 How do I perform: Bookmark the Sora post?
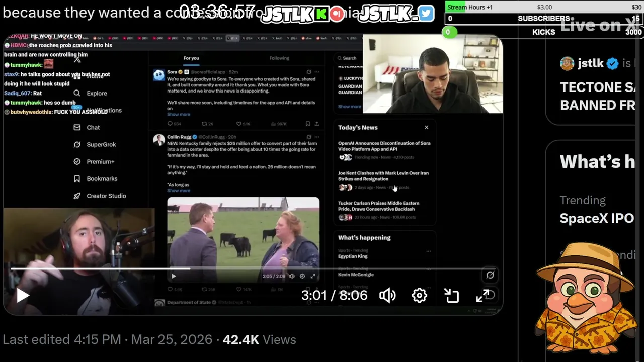(308, 124)
